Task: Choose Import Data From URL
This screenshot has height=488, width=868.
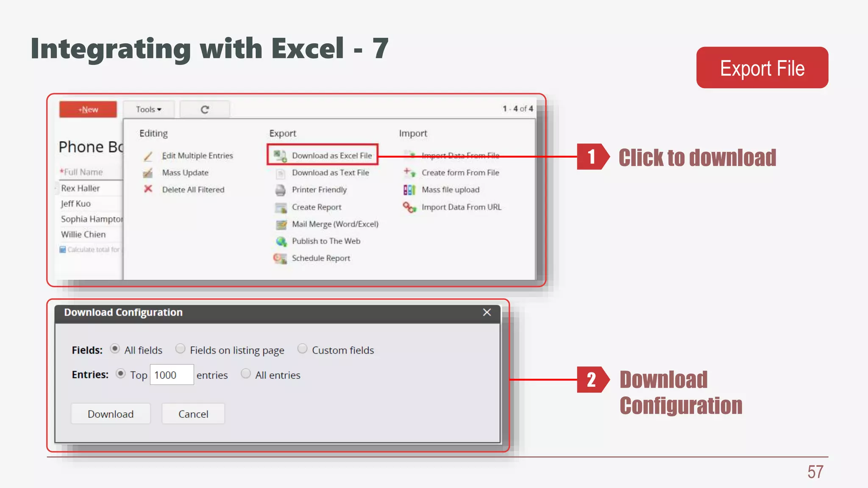Action: [x=462, y=207]
